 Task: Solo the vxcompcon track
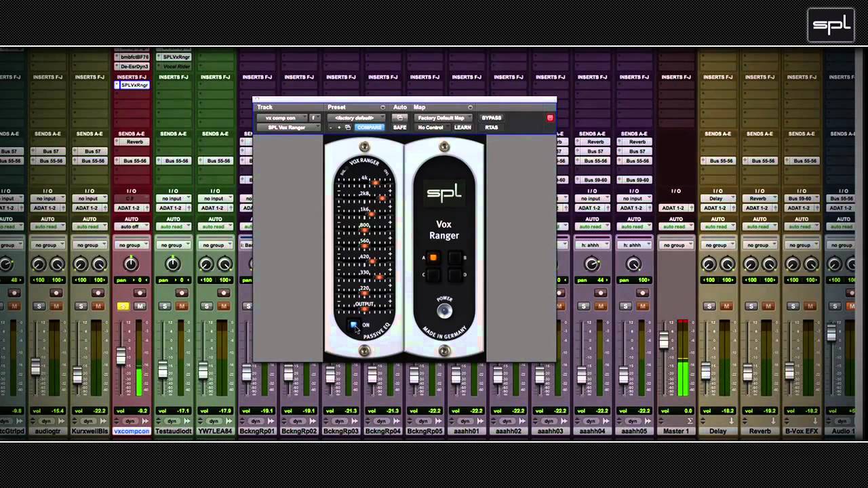(123, 306)
